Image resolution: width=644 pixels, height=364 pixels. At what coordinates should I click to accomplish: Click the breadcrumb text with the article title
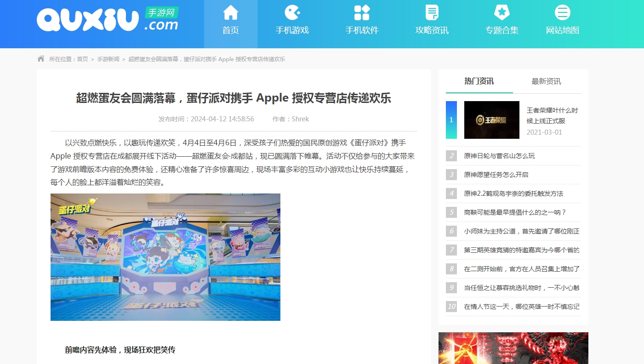pos(207,59)
